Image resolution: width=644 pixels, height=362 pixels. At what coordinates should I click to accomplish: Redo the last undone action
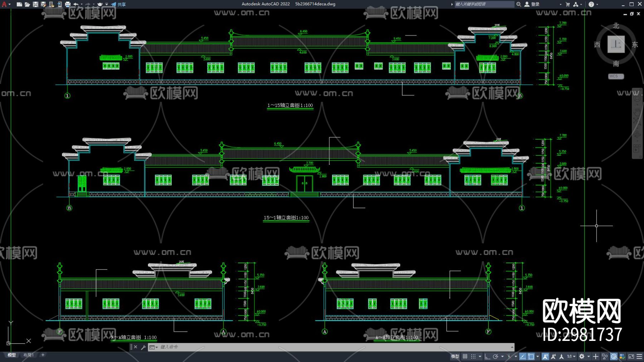coord(88,4)
